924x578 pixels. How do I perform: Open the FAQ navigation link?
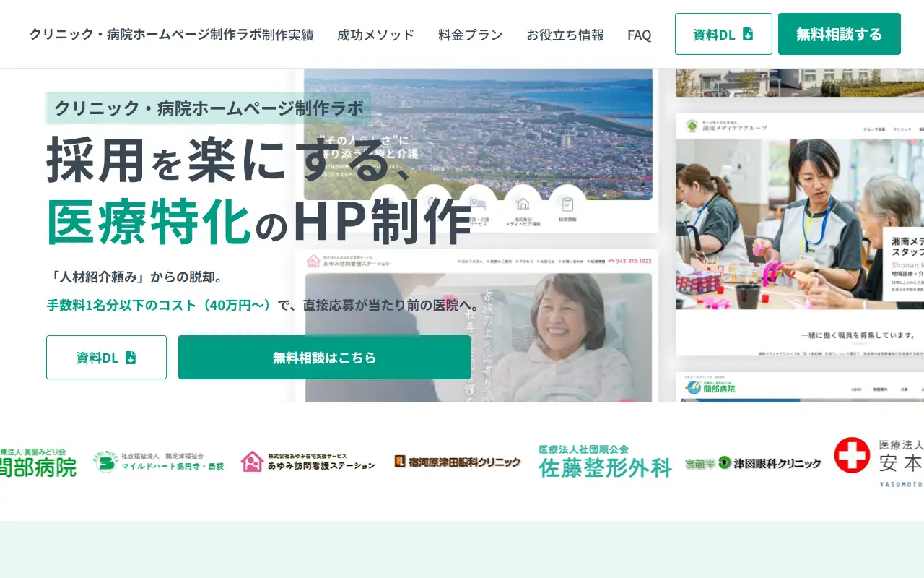[x=639, y=34]
